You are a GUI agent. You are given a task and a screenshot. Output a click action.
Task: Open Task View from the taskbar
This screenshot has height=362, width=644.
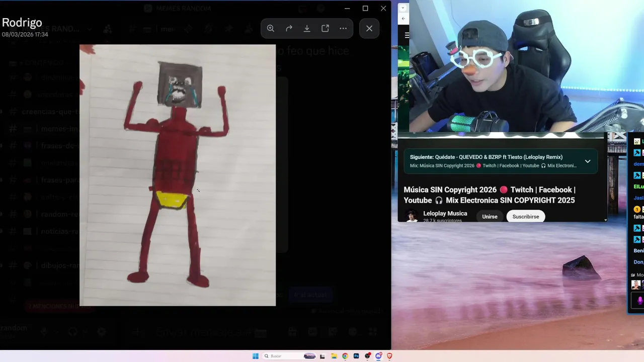[x=322, y=356]
